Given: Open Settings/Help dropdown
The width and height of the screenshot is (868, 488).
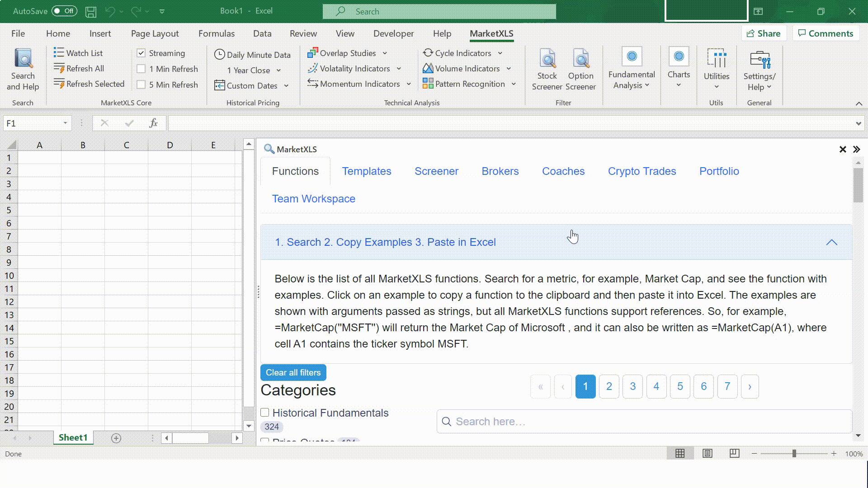Looking at the screenshot, I should pyautogui.click(x=759, y=70).
